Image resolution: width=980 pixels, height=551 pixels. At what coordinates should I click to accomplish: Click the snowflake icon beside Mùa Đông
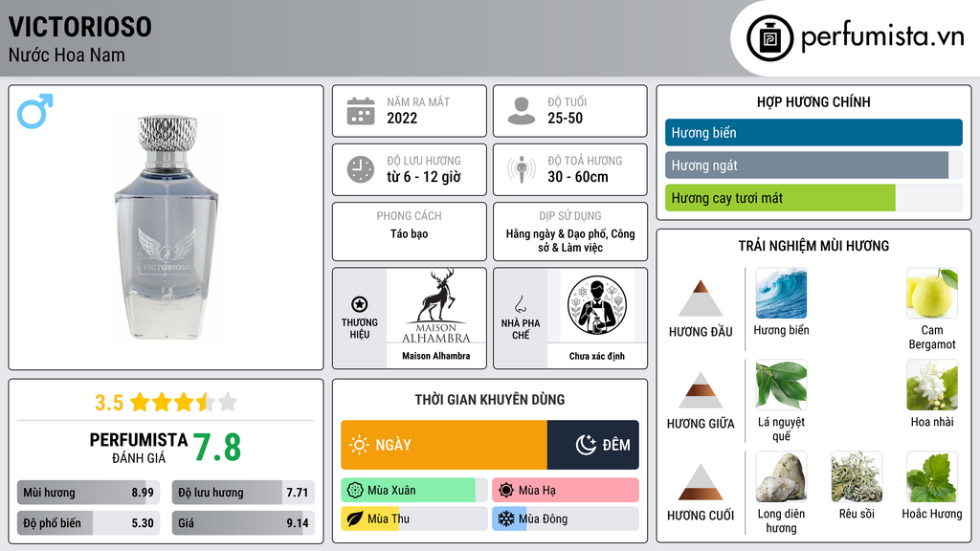(506, 518)
